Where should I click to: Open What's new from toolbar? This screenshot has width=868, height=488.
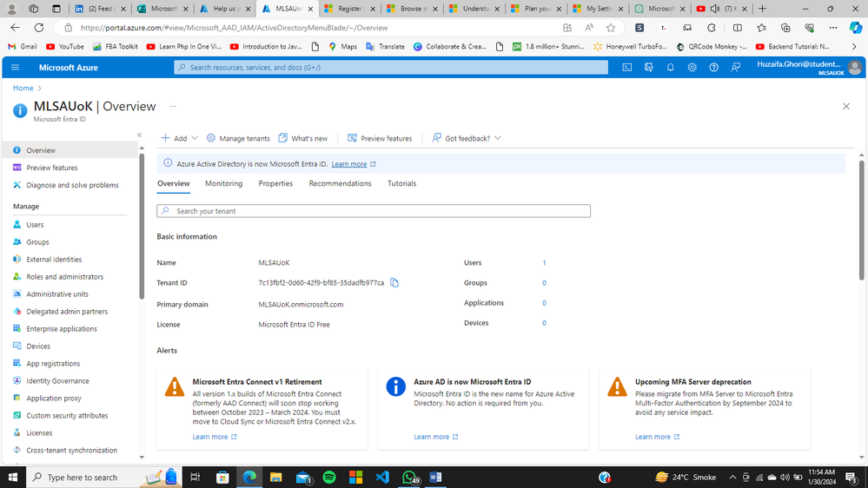click(303, 138)
